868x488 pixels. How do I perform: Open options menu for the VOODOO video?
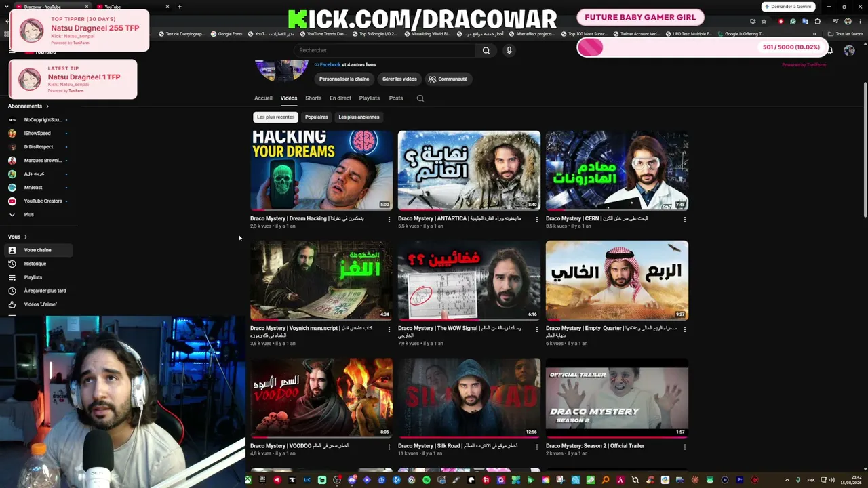[x=389, y=447]
